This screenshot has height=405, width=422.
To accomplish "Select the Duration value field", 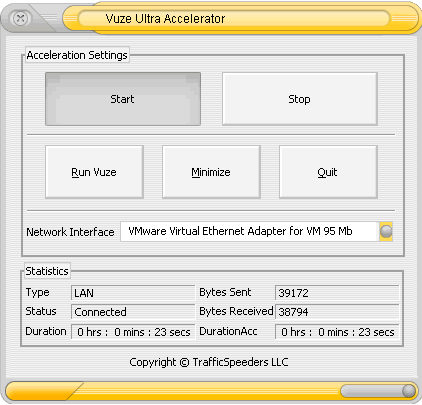I will (133, 332).
